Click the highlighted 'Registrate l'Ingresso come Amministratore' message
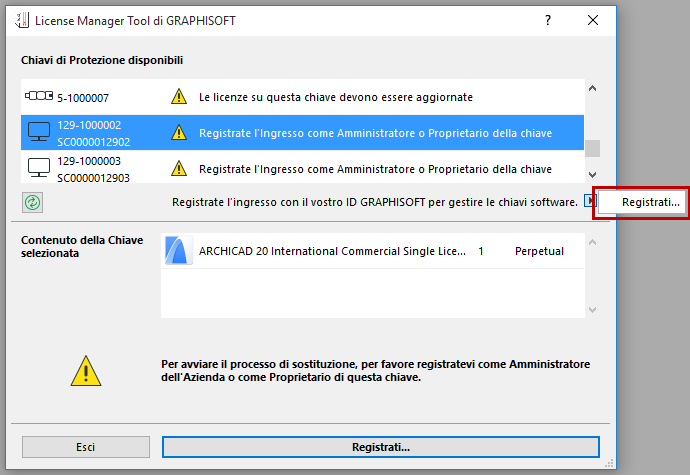The image size is (690, 475). point(375,133)
